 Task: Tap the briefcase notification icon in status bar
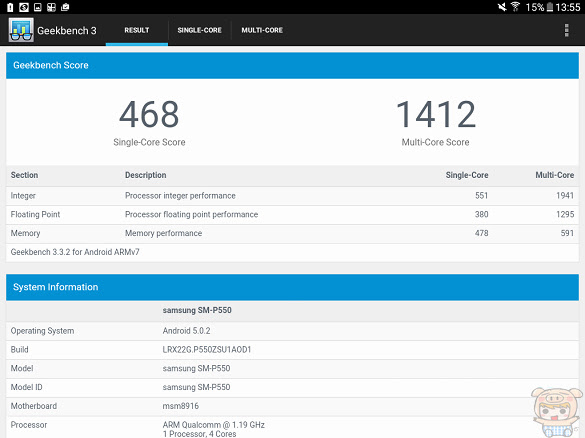(x=65, y=7)
